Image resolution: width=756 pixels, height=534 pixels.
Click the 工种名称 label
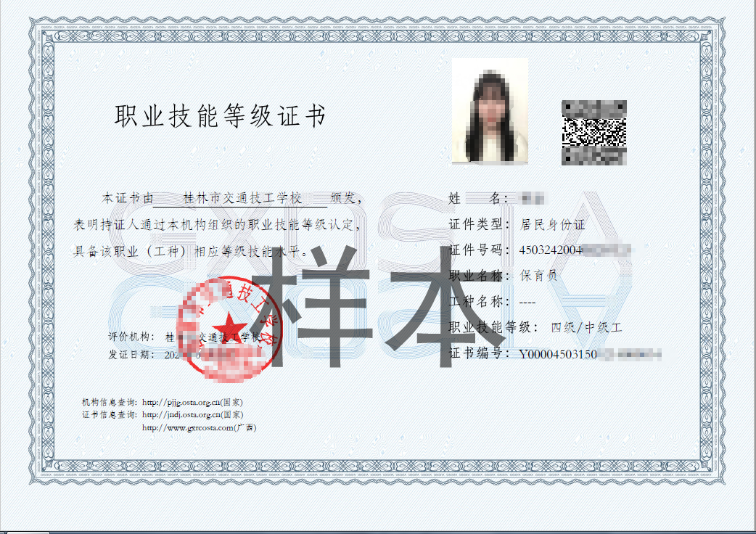480,302
